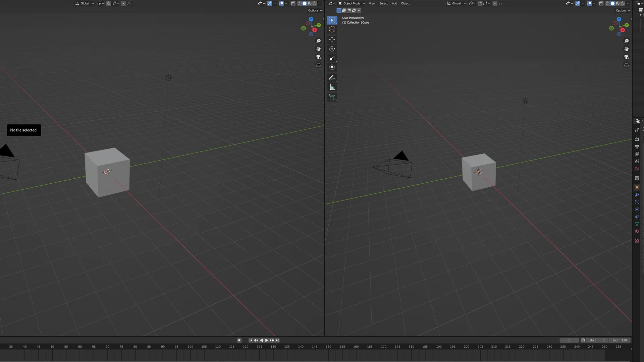Select the Add Cube tool
Screen dimensions: 644x362
pyautogui.click(x=332, y=98)
